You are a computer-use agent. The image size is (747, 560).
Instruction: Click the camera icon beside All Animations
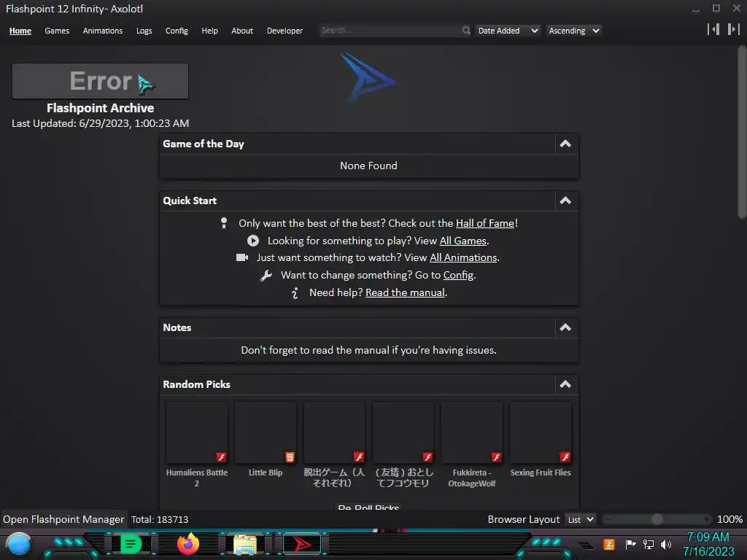click(242, 257)
